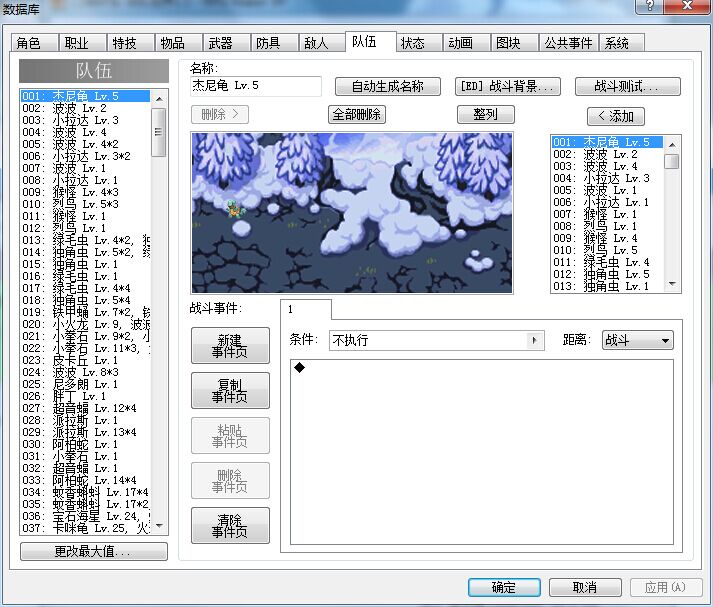Click 新建事件页 button
This screenshot has width=713, height=607.
[x=230, y=346]
